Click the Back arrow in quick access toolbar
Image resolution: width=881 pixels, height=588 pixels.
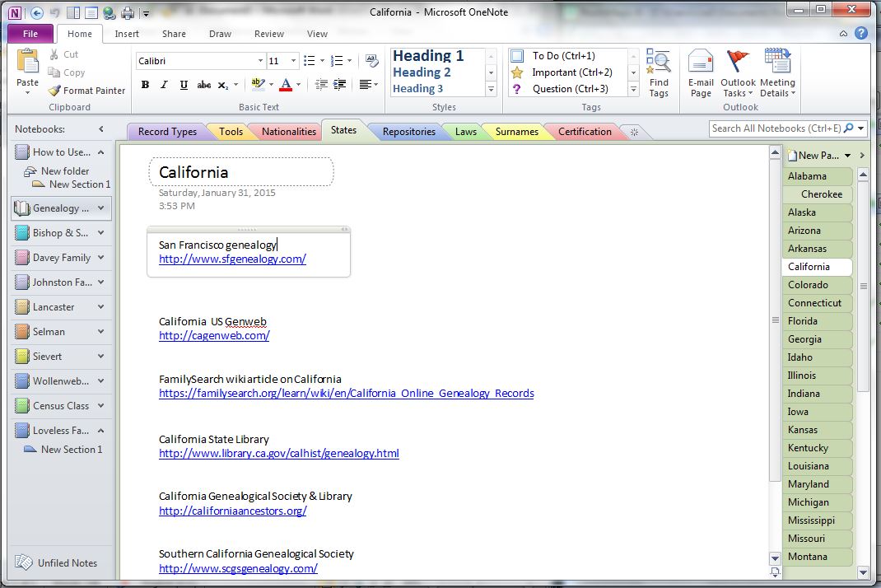tap(36, 12)
